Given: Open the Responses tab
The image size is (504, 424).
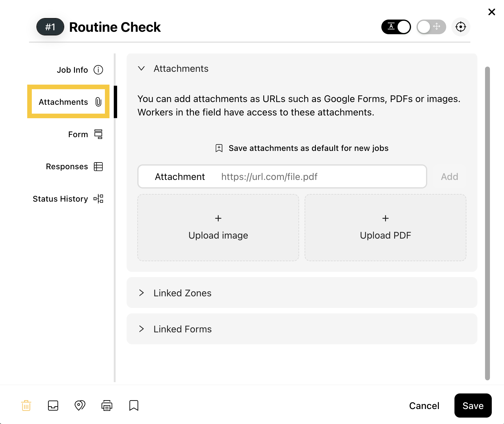Looking at the screenshot, I should (x=74, y=166).
